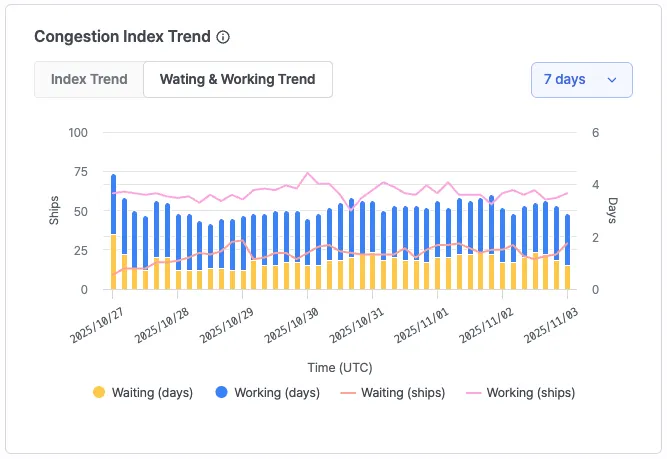Screen dimensions: 667x459
Task: Click the 2025/11/01 x-axis date label
Action: point(422,326)
